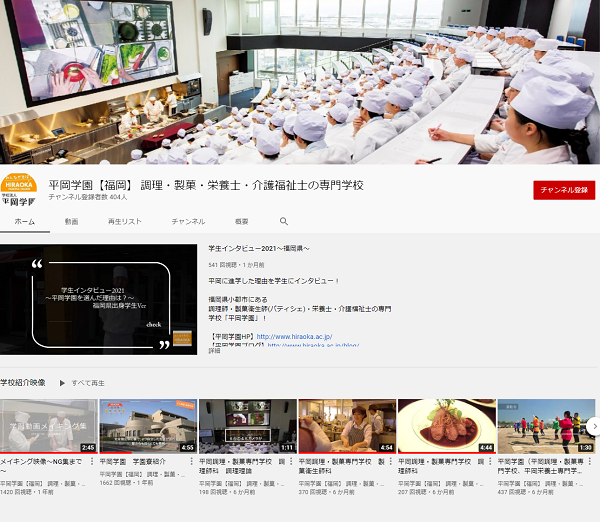Image resolution: width=600 pixels, height=522 pixels.
Task: Click the メイキング映像～NG集まで title
Action: point(41,466)
